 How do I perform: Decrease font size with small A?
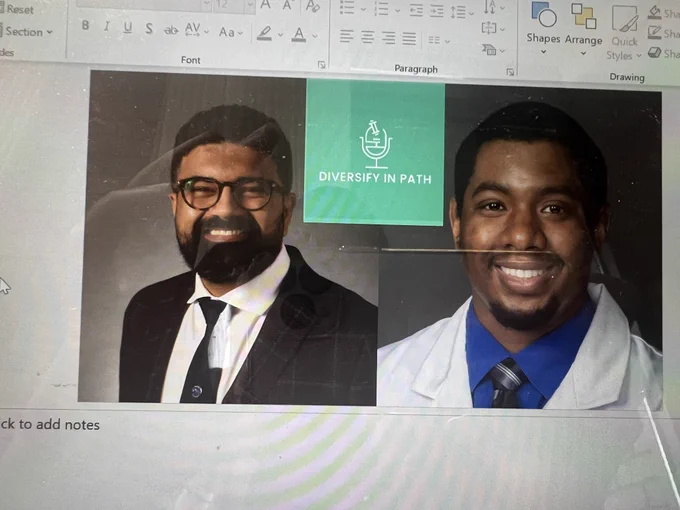[287, 5]
